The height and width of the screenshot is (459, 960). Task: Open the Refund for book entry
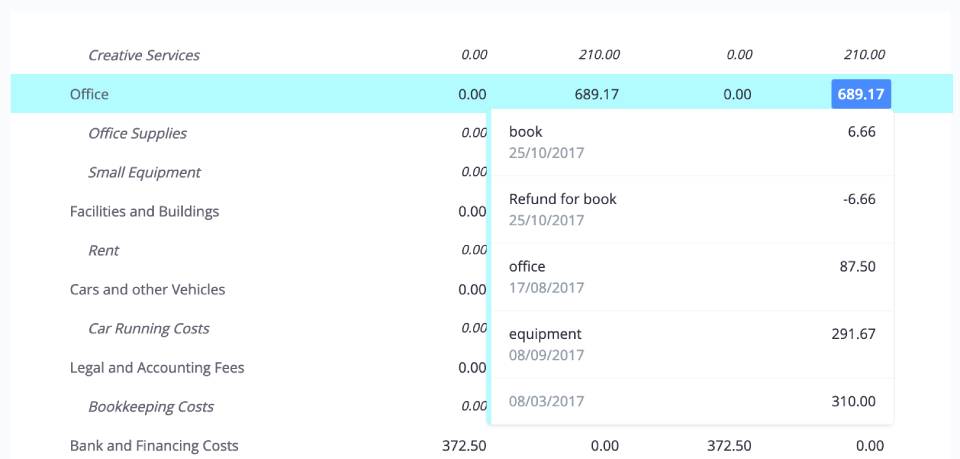(x=692, y=209)
